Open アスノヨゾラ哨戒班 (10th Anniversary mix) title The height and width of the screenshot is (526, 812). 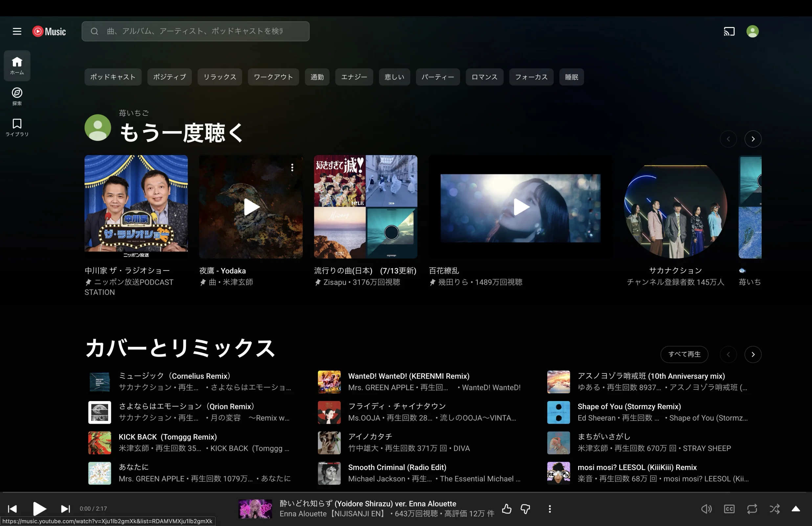(651, 376)
